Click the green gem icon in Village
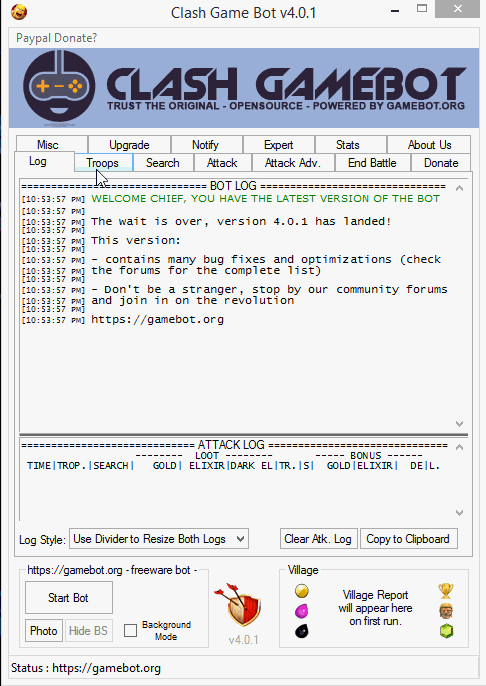Screen dimensions: 486x686 click(x=446, y=631)
